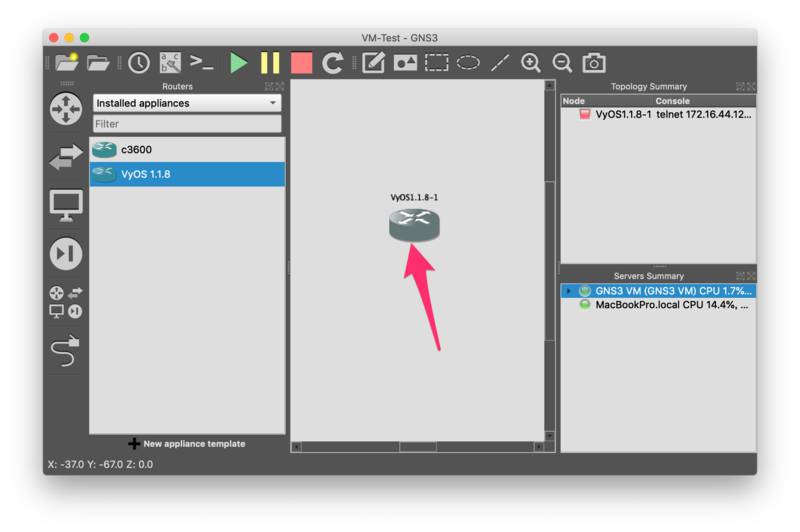
Task: Click horizontal scrollbar left arrow
Action: 296,447
